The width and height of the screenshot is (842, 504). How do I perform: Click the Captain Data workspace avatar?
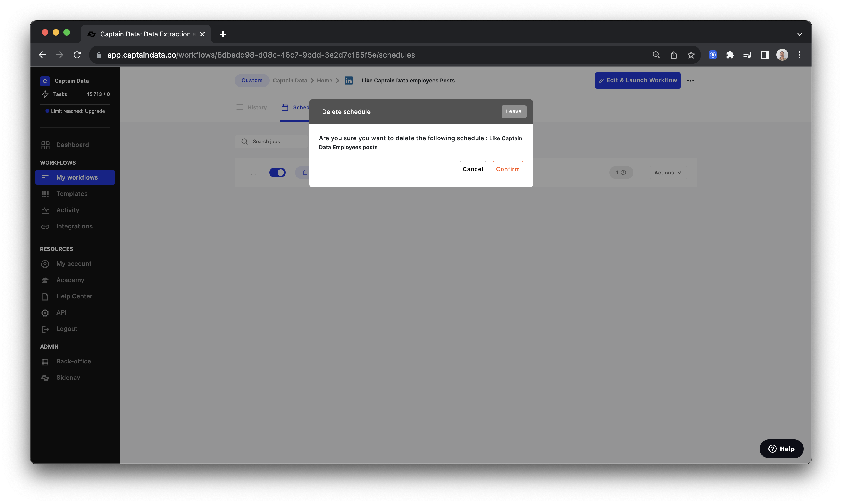[x=45, y=81]
